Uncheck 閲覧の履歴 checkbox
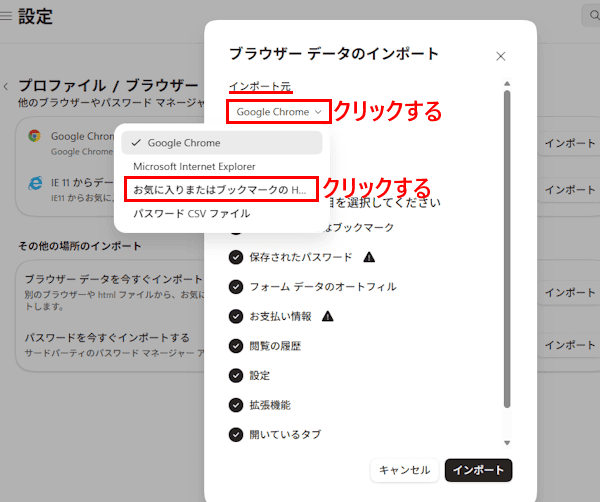The height and width of the screenshot is (502, 600). (236, 346)
